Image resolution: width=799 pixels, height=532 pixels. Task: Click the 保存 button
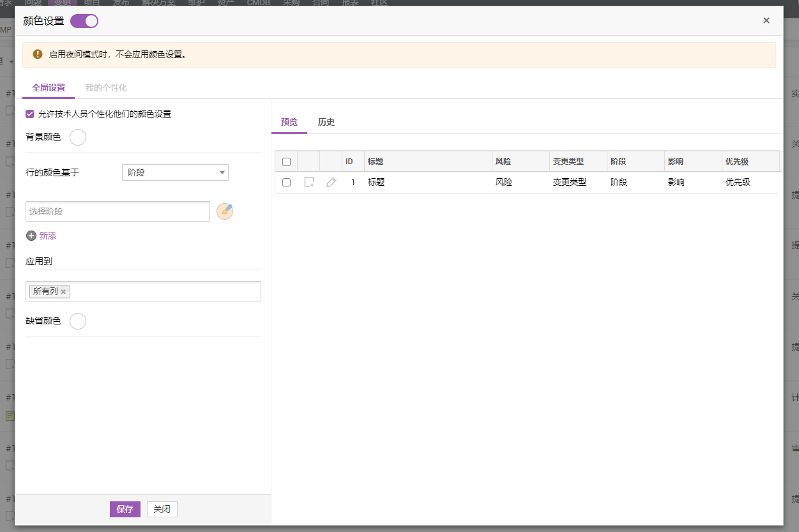pos(125,509)
